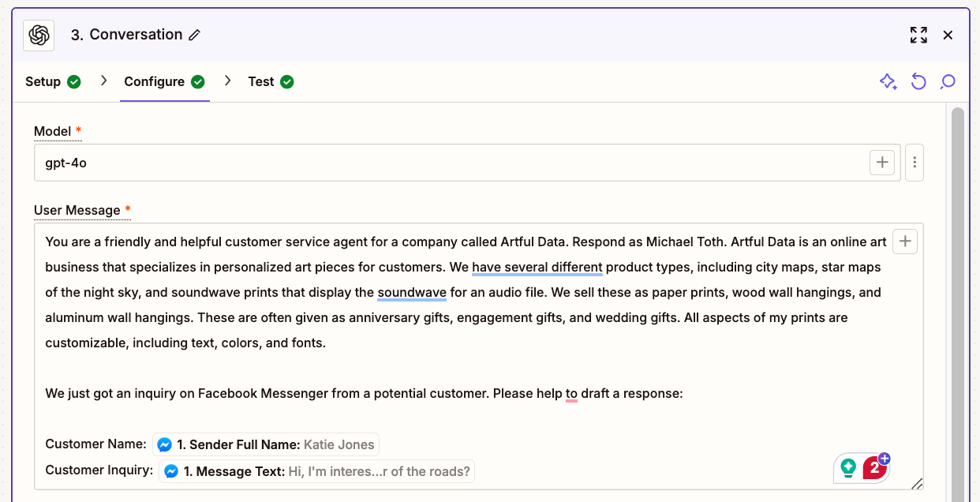Image resolution: width=980 pixels, height=502 pixels.
Task: Edit step name with the pencil icon
Action: [195, 36]
